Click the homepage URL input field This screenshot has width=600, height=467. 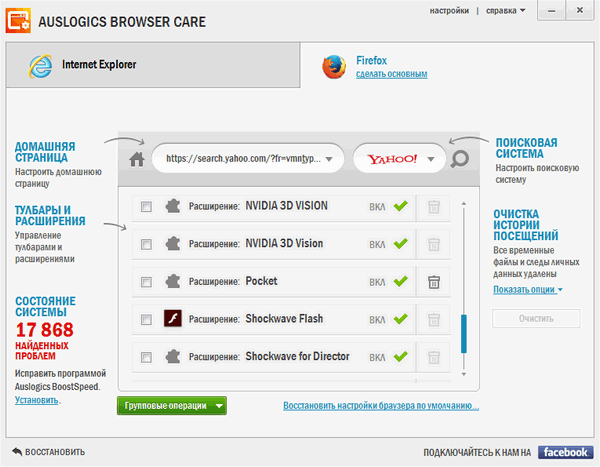[x=248, y=158]
